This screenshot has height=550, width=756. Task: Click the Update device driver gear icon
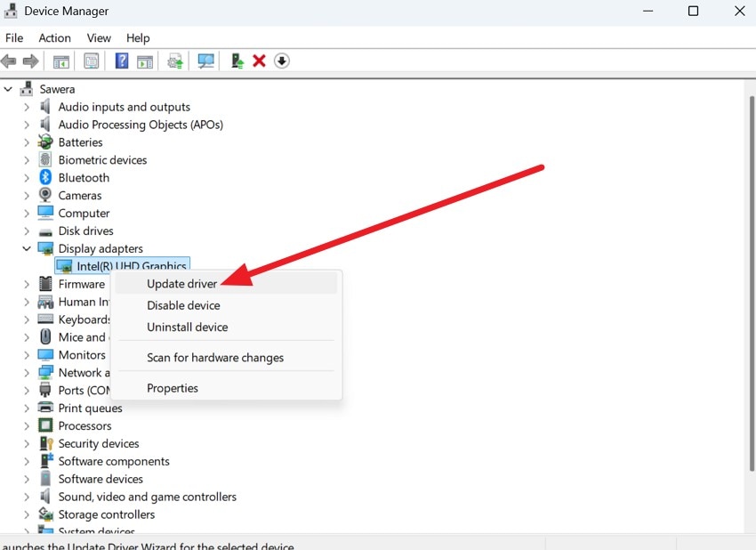pos(175,61)
